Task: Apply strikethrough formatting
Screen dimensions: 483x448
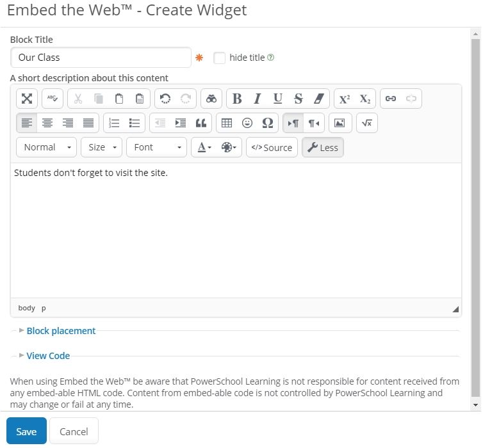Action: 298,99
